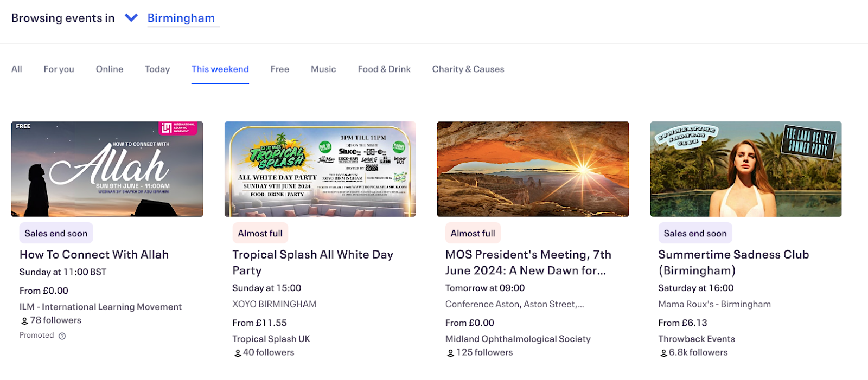Select the Online tab
This screenshot has width=868, height=380.
point(110,69)
